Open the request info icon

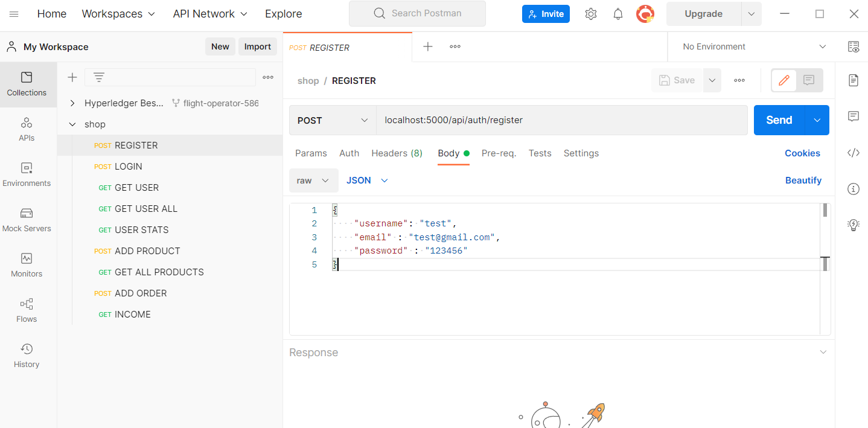coord(853,189)
